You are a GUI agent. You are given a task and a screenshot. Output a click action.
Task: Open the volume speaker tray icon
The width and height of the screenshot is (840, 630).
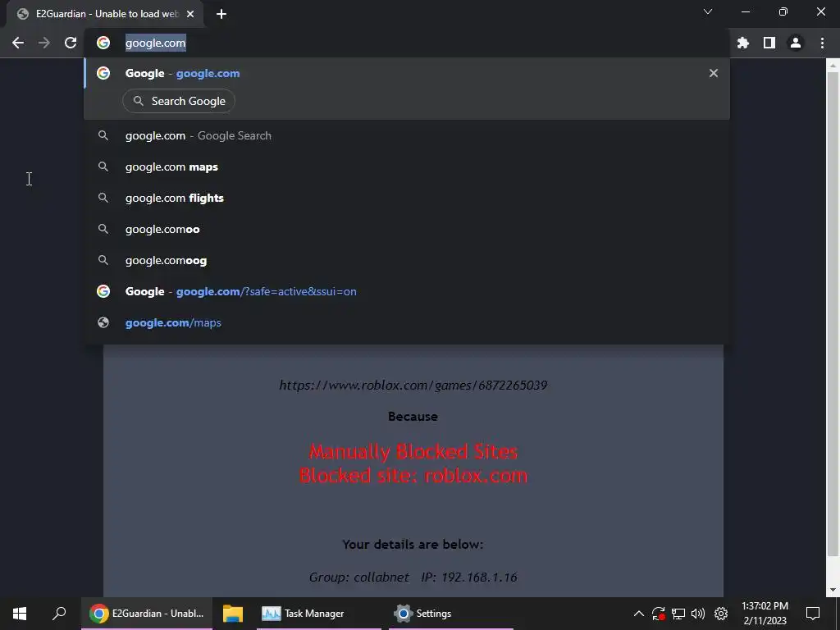click(698, 614)
